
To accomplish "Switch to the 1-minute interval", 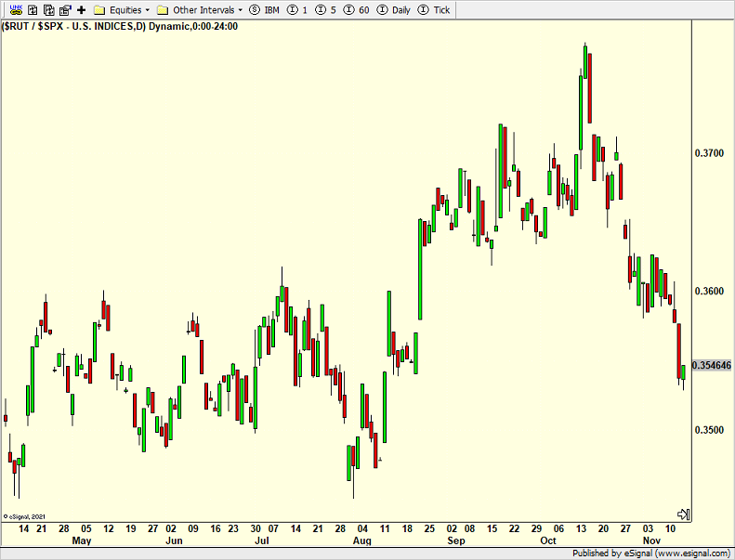I will point(297,9).
